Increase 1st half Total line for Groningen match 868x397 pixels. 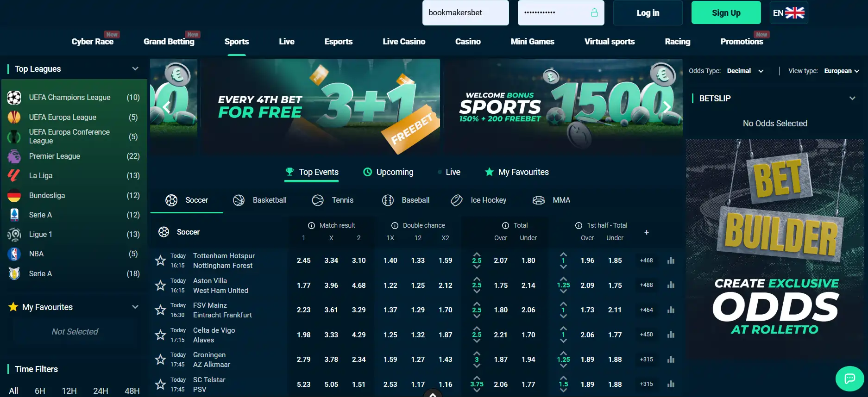point(563,354)
